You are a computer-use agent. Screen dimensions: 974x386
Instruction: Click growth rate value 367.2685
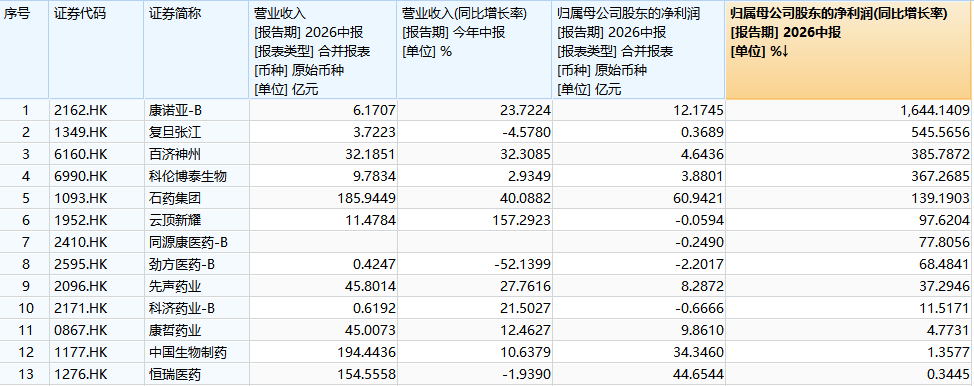click(x=941, y=177)
